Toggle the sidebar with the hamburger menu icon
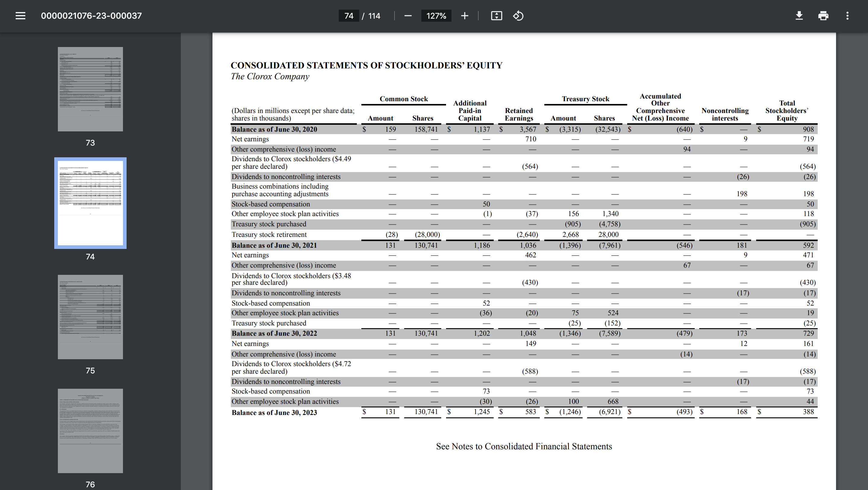Viewport: 868px width, 490px height. point(20,16)
